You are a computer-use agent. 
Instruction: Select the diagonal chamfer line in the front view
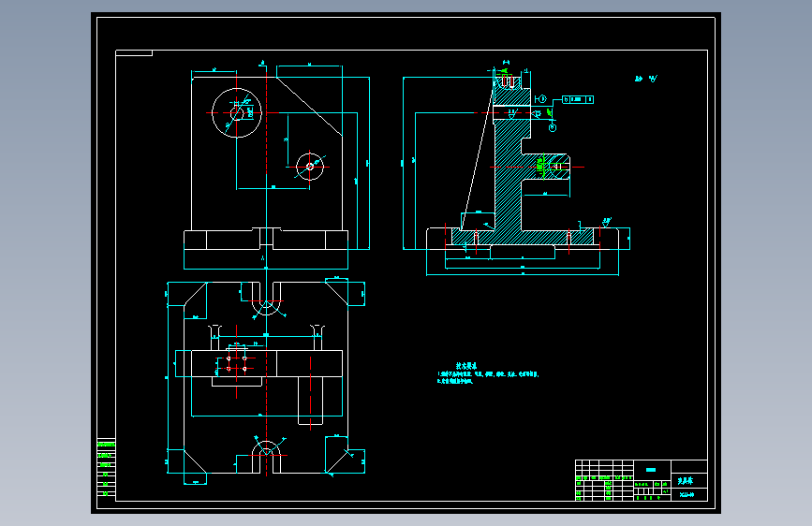pos(309,107)
